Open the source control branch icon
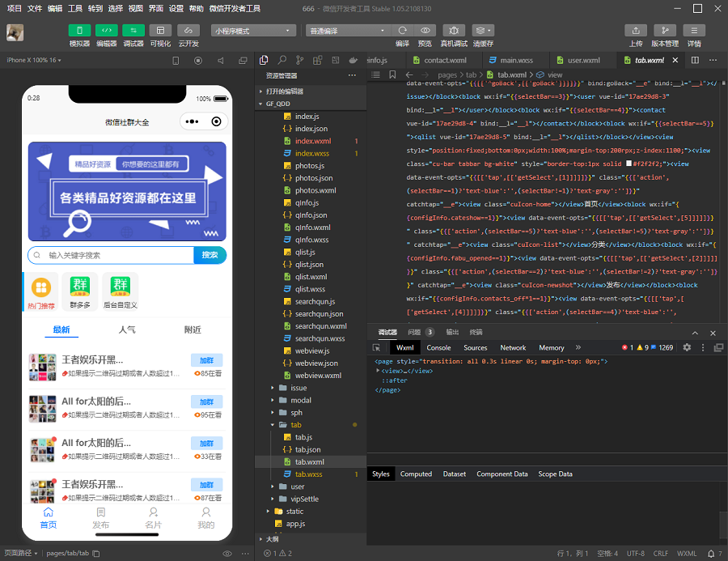Screen dimensions: 728x561 coord(300,60)
